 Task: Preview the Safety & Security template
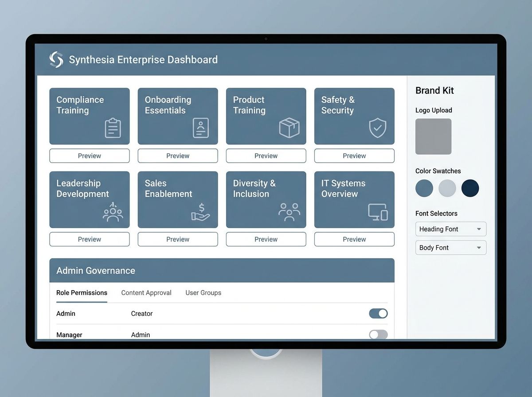pyautogui.click(x=354, y=156)
